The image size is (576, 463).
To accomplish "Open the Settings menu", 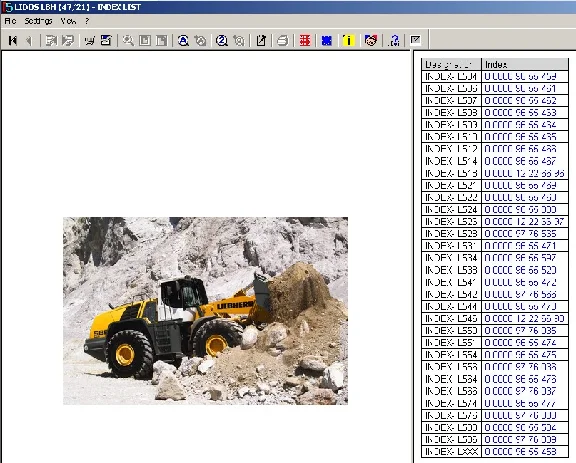I will click(38, 21).
